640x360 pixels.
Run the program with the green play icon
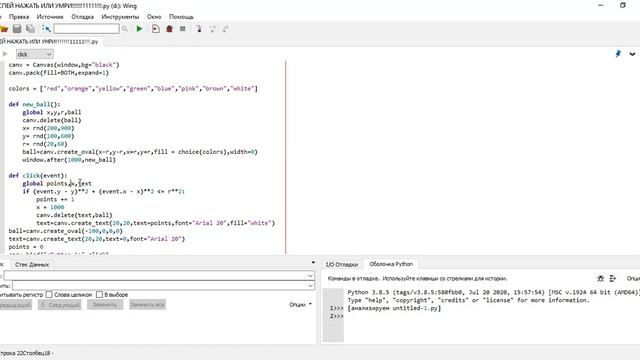(140, 29)
